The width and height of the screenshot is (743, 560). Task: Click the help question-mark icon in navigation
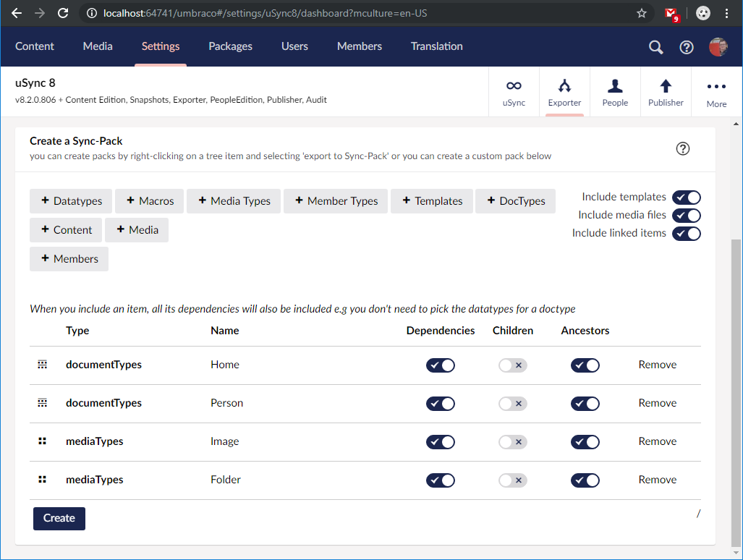pos(686,46)
